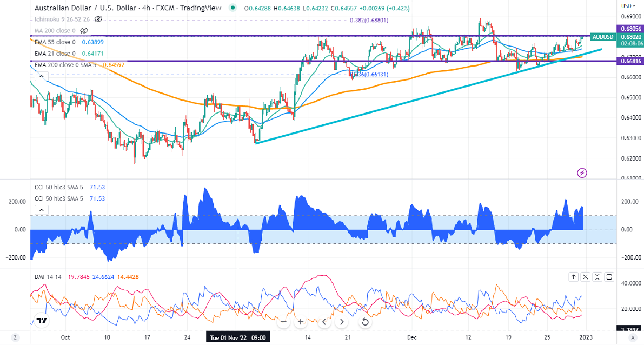Click the Oct label on the time axis
Viewport: 644px width, 345px height.
point(65,337)
